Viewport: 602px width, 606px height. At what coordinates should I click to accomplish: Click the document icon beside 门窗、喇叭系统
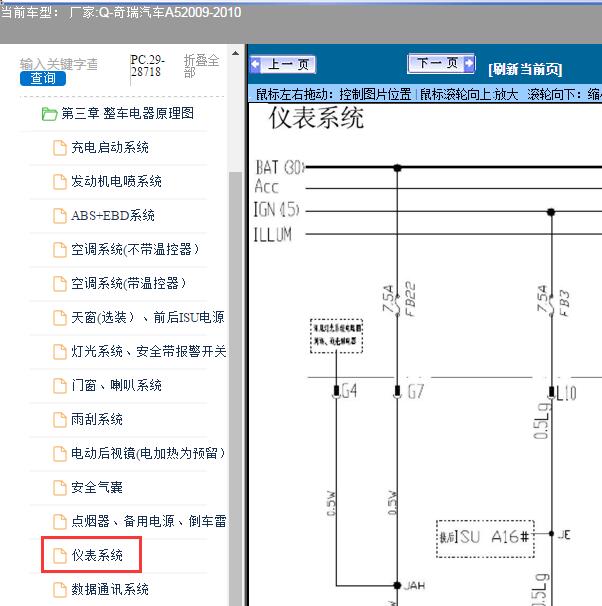(x=60, y=386)
